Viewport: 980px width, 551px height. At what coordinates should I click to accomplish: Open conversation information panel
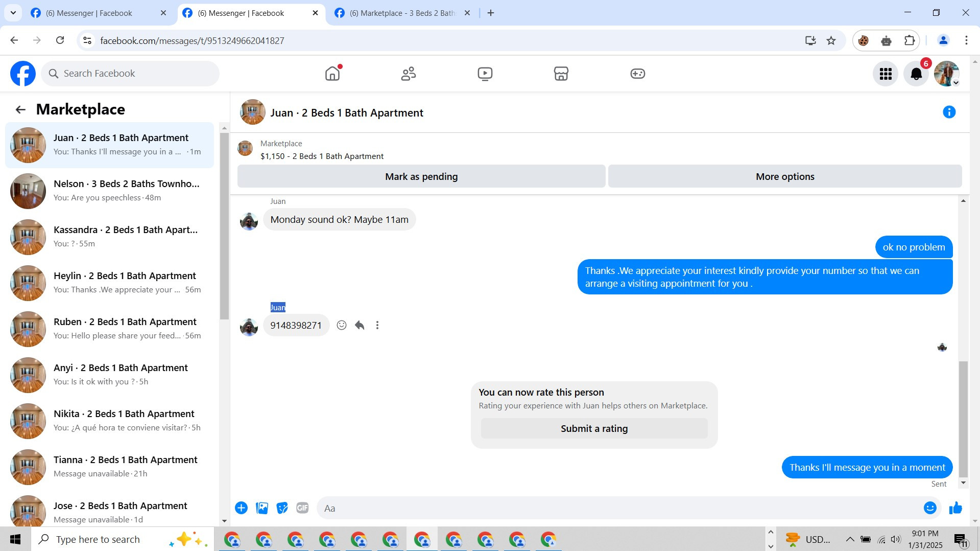pyautogui.click(x=949, y=112)
